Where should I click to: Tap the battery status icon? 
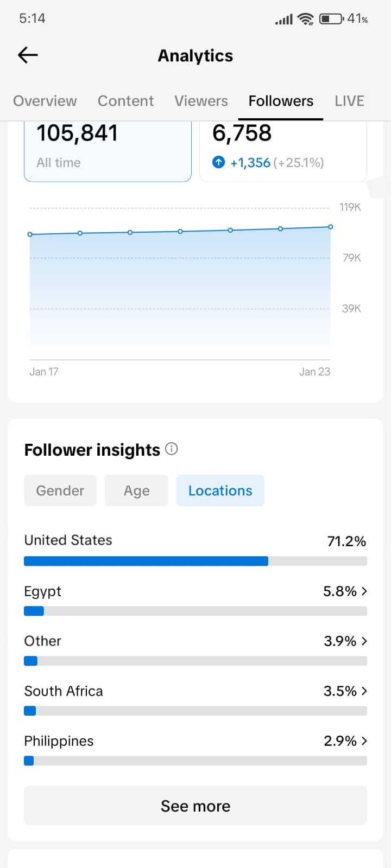tap(331, 19)
